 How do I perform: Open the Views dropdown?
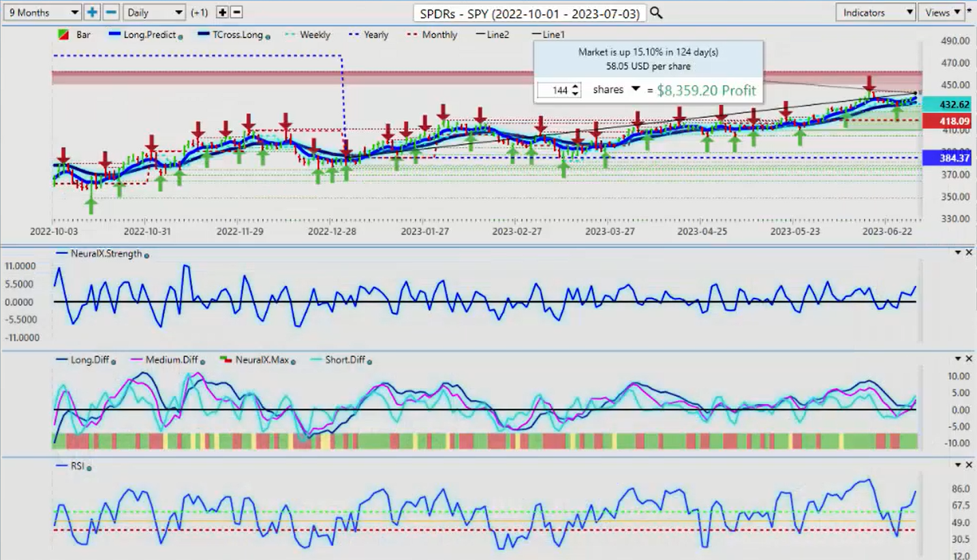[942, 12]
